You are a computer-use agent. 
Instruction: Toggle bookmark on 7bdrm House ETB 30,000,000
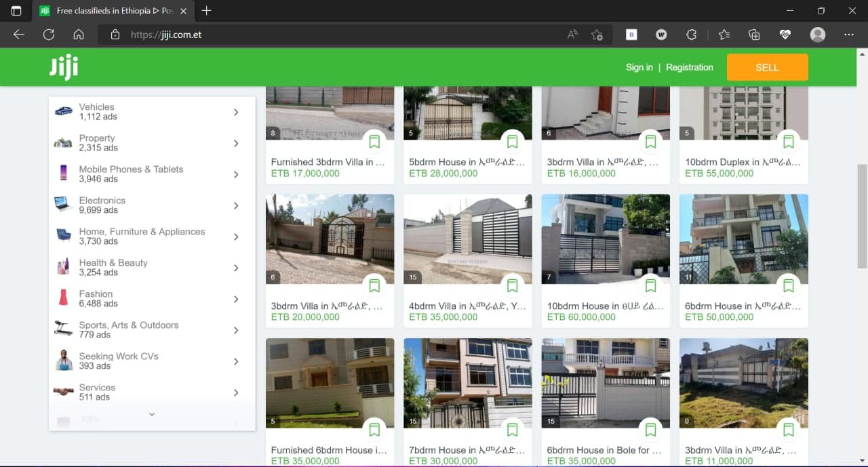pos(512,429)
